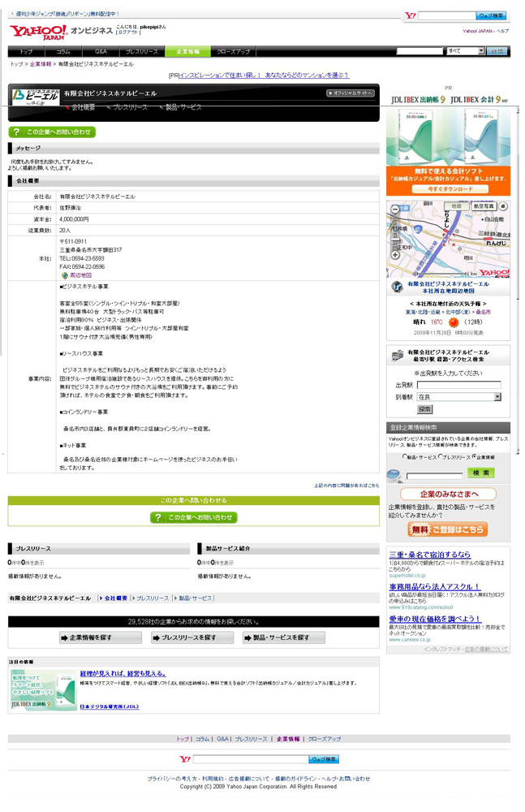
Task: Open the 到着駅 station dropdown
Action: [459, 397]
